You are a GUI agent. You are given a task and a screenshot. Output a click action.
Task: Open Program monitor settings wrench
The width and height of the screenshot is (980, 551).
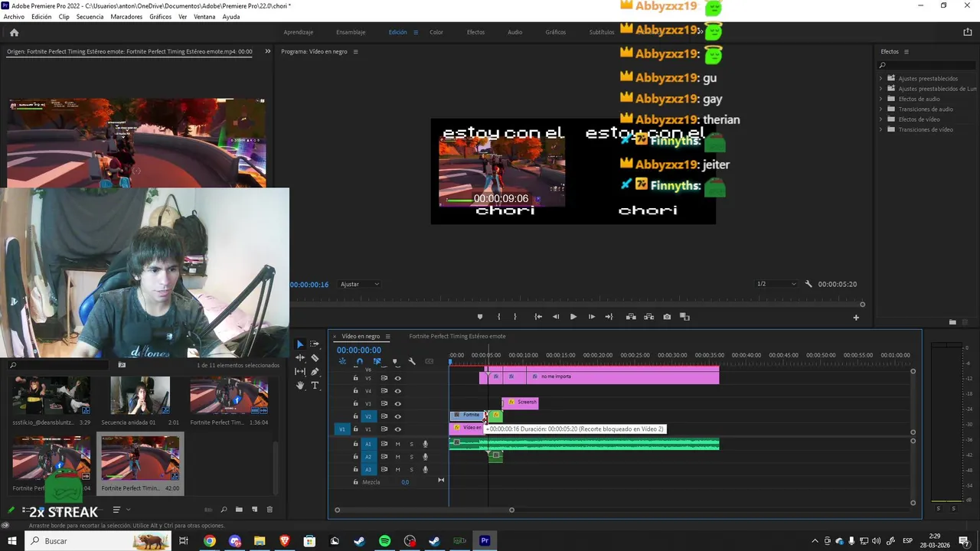pos(808,284)
